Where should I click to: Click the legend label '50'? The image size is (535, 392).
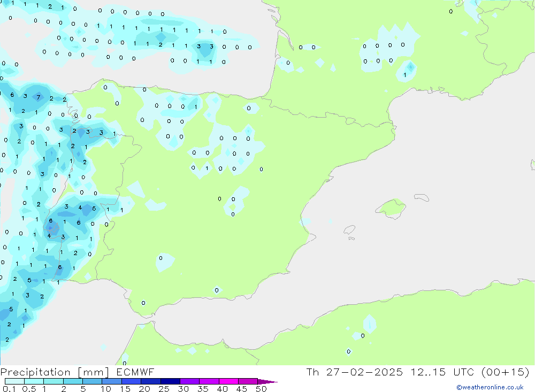(261, 389)
